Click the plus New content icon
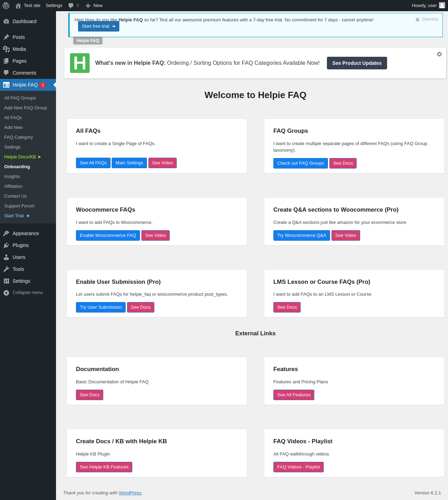This screenshot has height=500, width=448. (x=88, y=6)
